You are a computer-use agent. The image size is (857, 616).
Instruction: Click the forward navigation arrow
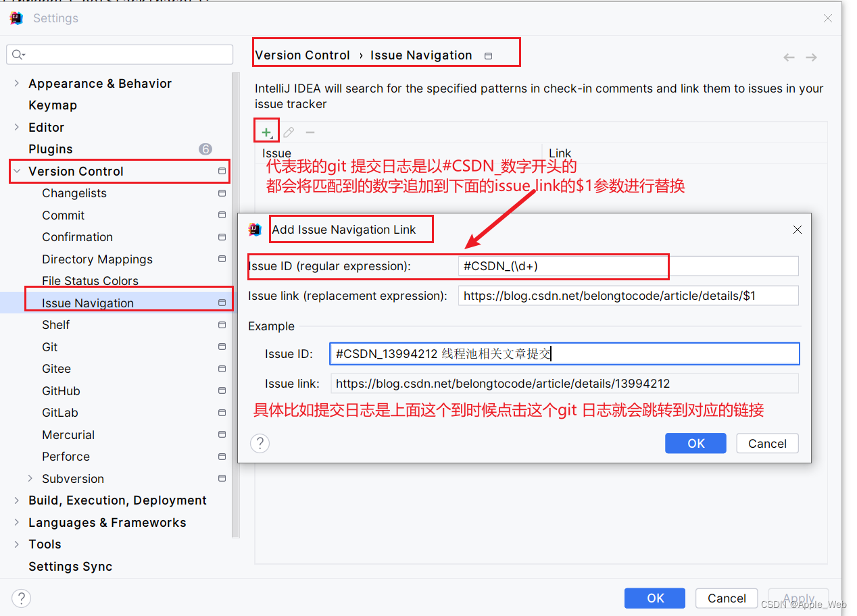tap(812, 57)
